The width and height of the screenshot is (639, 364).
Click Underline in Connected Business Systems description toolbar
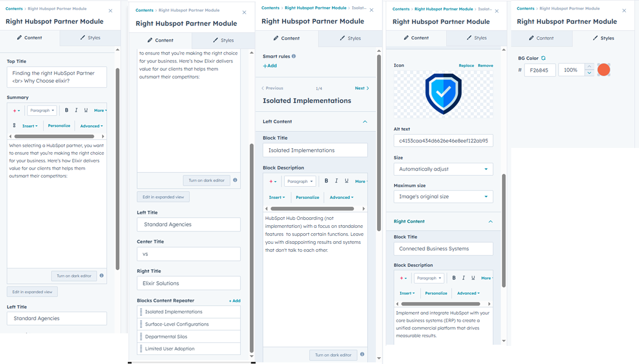(473, 278)
